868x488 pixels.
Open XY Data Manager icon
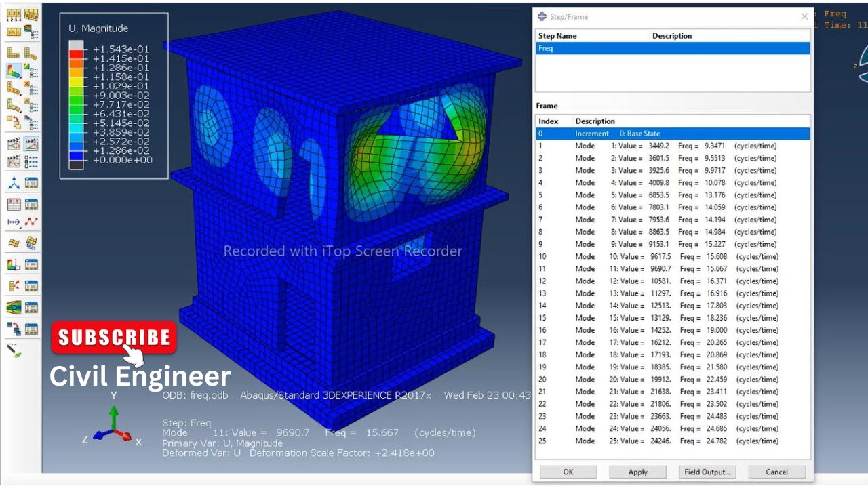(31, 205)
